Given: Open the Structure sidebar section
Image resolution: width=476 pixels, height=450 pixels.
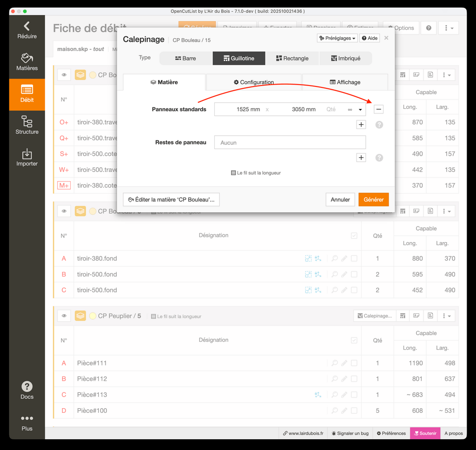Looking at the screenshot, I should pos(27,126).
